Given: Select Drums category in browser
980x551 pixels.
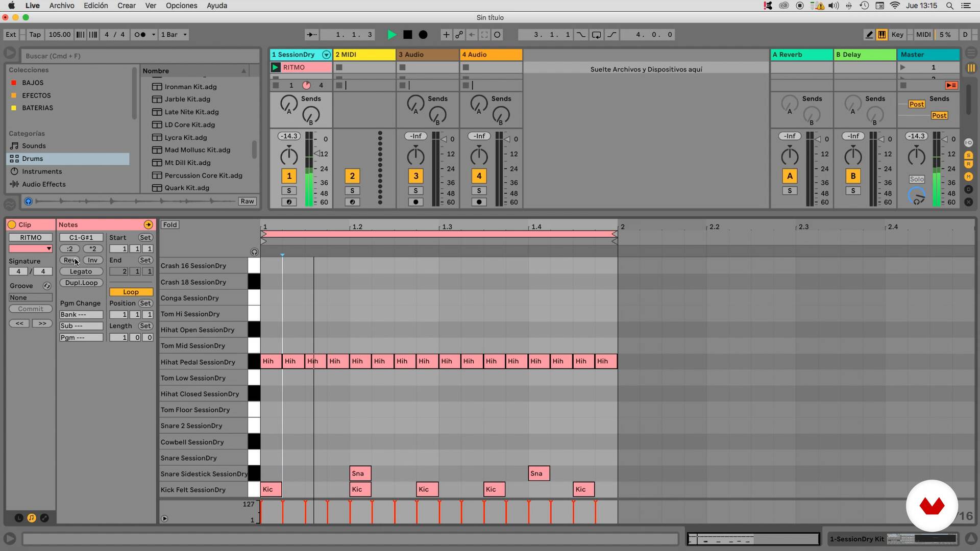Looking at the screenshot, I should (x=68, y=159).
